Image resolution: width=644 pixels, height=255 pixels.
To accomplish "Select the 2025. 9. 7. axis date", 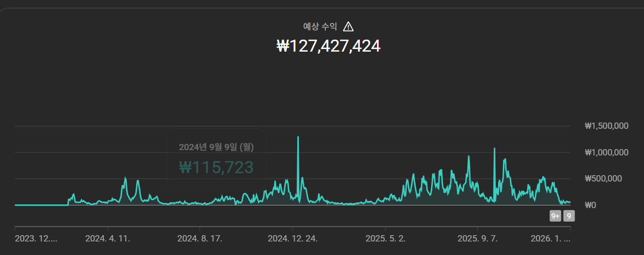I will [x=478, y=239].
